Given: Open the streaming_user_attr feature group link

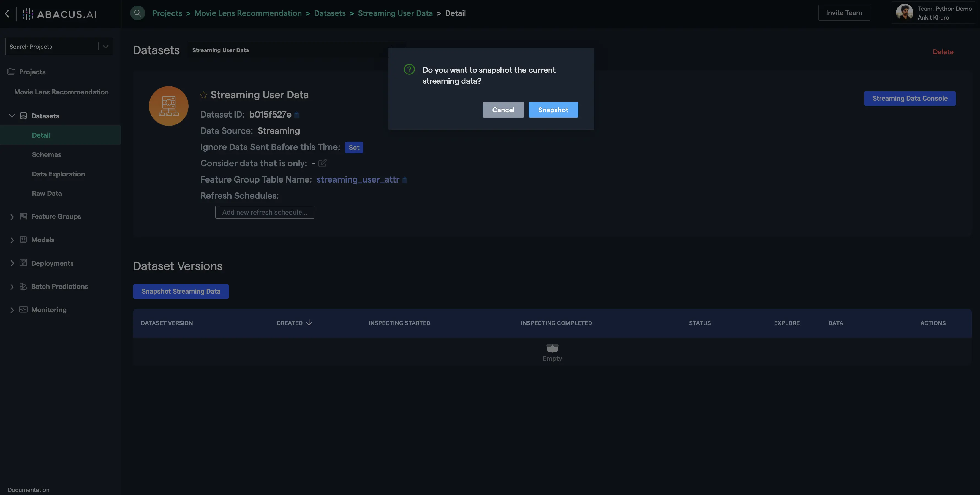Looking at the screenshot, I should coord(358,179).
